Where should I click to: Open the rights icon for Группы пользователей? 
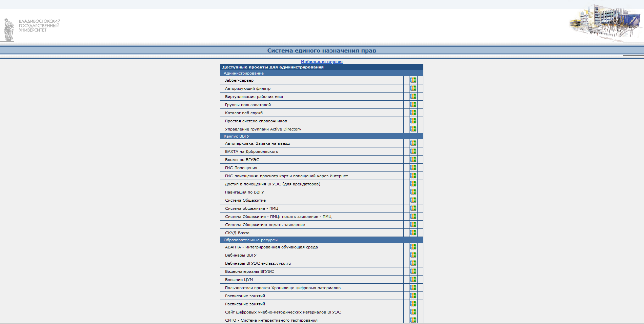[x=413, y=105]
